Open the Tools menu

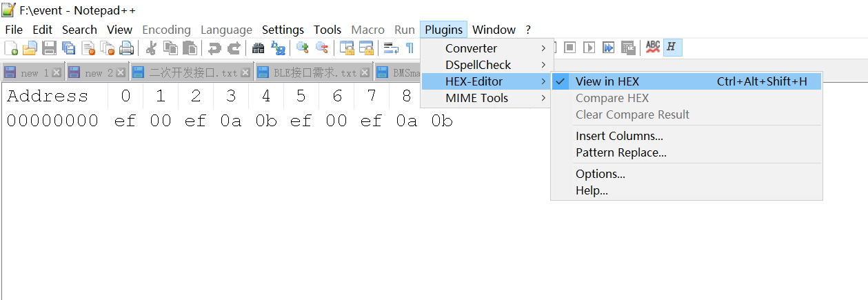click(x=327, y=30)
